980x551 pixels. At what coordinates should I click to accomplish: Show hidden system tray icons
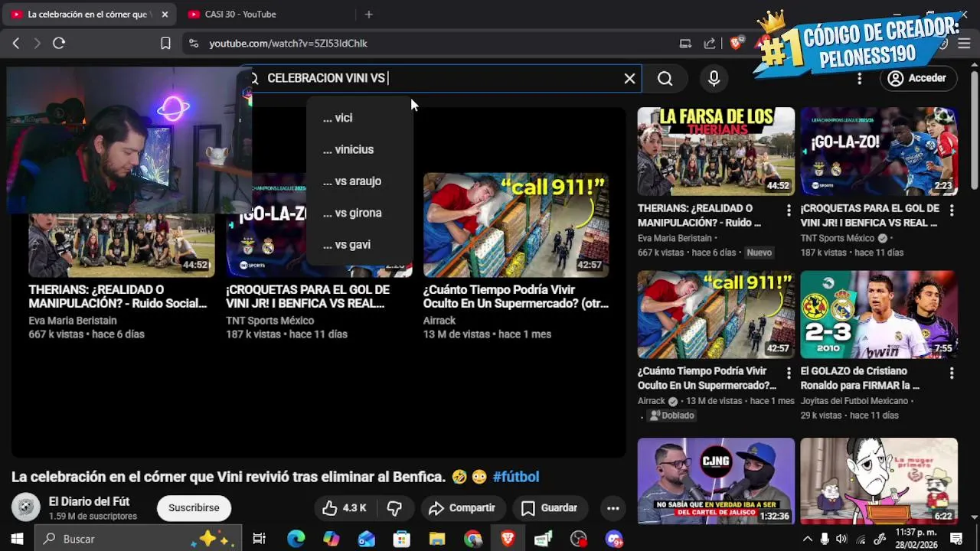[x=807, y=540]
